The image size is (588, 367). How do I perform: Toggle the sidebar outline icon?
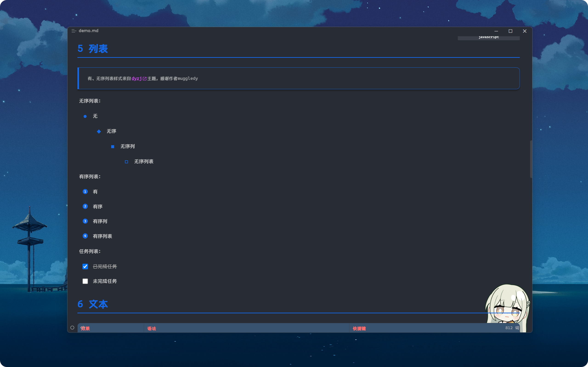click(74, 31)
